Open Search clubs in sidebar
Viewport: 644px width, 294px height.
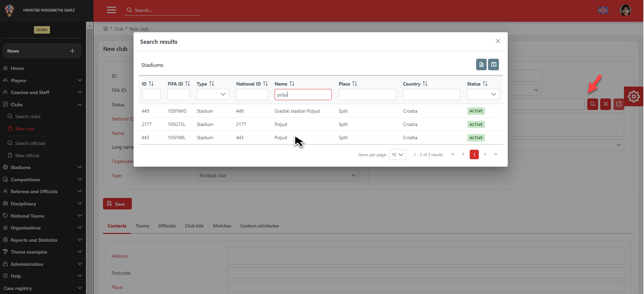pyautogui.click(x=28, y=116)
